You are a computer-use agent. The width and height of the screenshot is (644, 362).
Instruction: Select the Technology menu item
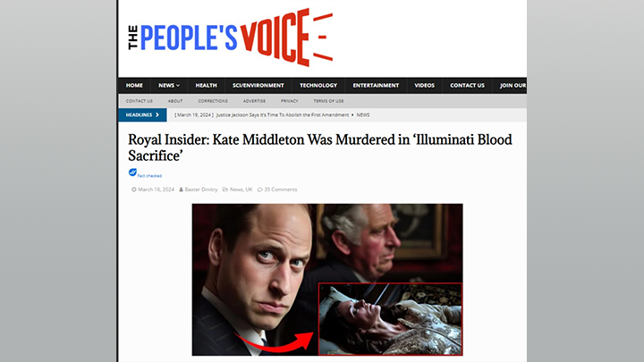pos(318,86)
